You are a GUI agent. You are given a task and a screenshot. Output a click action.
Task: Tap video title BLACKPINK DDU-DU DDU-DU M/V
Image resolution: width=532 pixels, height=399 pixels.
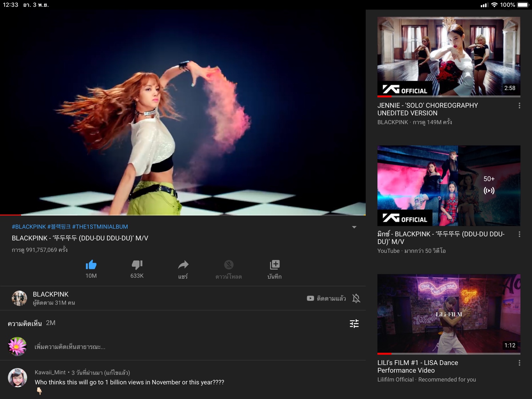click(80, 238)
